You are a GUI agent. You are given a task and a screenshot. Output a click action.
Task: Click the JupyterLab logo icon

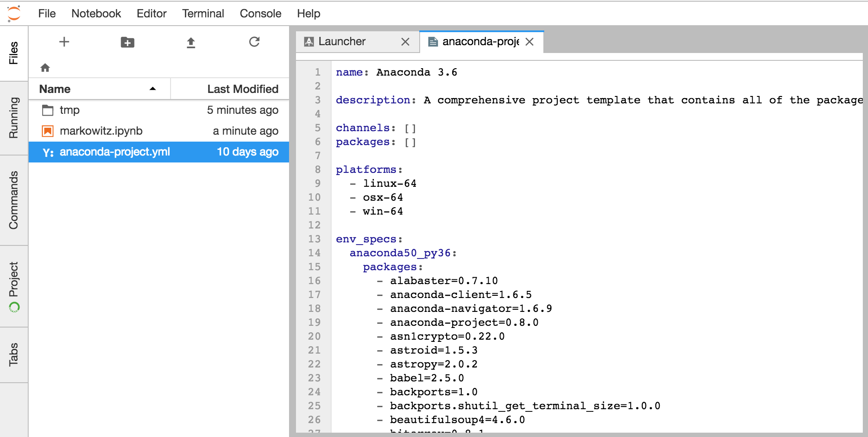[14, 13]
